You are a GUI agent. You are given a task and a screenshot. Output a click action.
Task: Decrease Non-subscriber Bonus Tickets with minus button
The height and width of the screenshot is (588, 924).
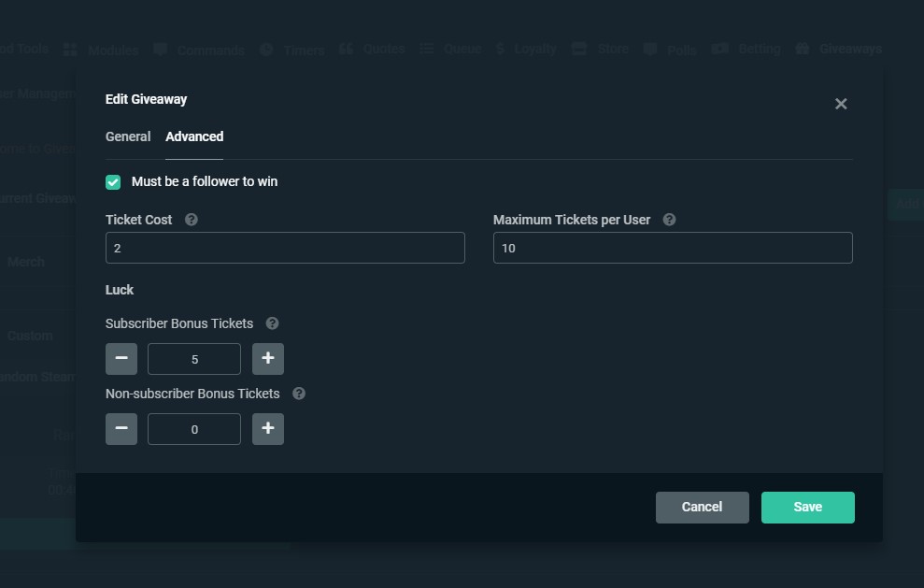tap(121, 429)
